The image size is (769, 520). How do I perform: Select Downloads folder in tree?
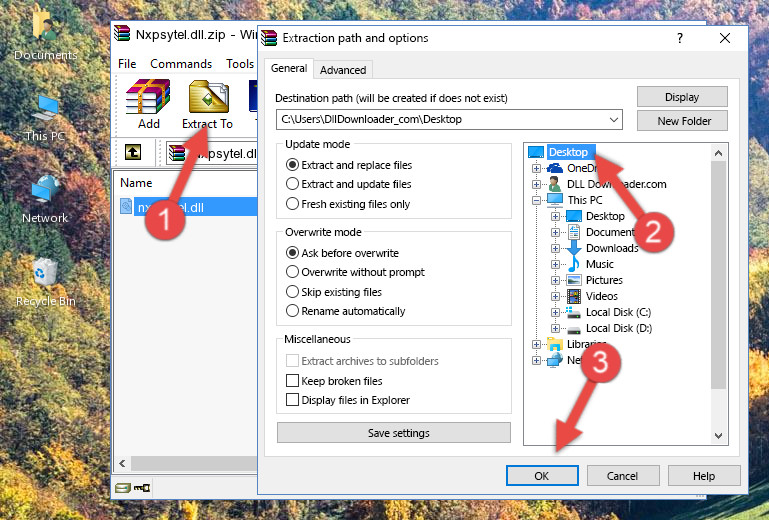[x=612, y=248]
